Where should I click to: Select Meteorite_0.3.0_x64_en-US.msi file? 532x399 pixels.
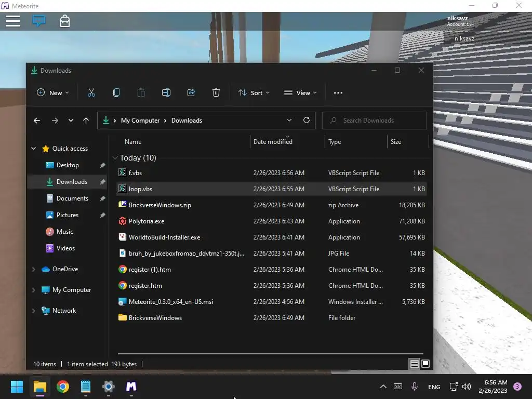point(271,302)
